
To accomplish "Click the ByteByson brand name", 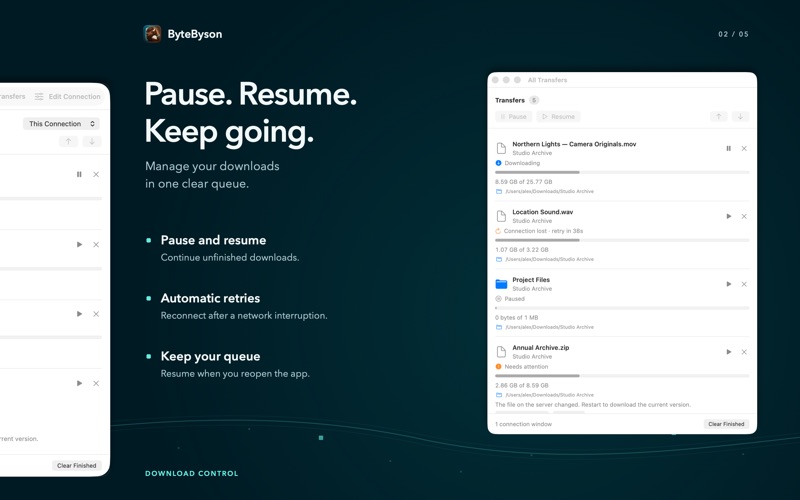I will (194, 34).
